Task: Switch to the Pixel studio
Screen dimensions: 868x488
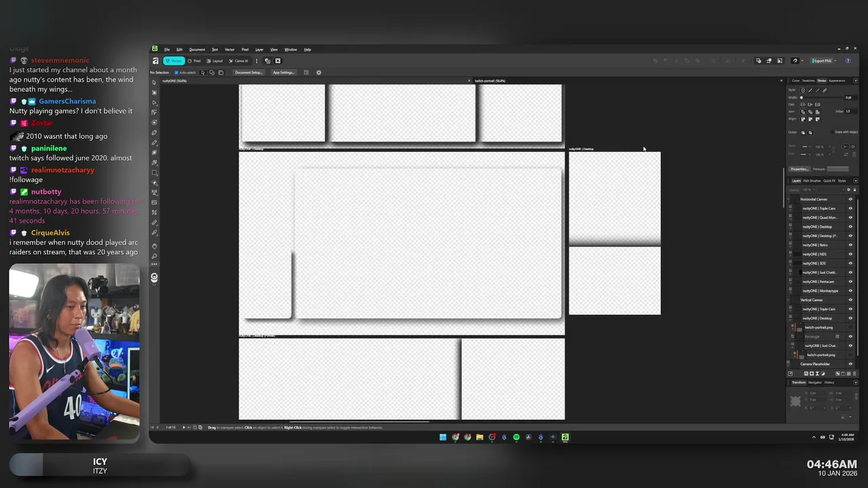Action: tap(194, 61)
